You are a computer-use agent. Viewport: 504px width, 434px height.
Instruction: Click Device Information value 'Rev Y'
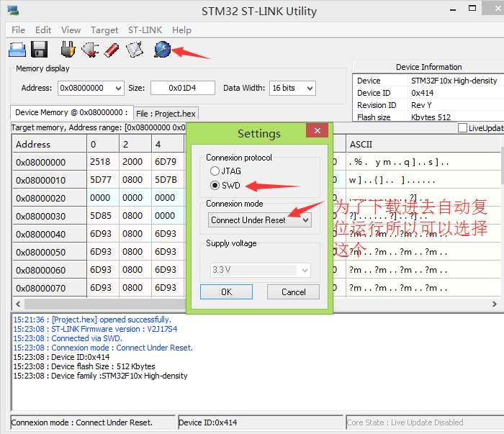pyautogui.click(x=421, y=105)
